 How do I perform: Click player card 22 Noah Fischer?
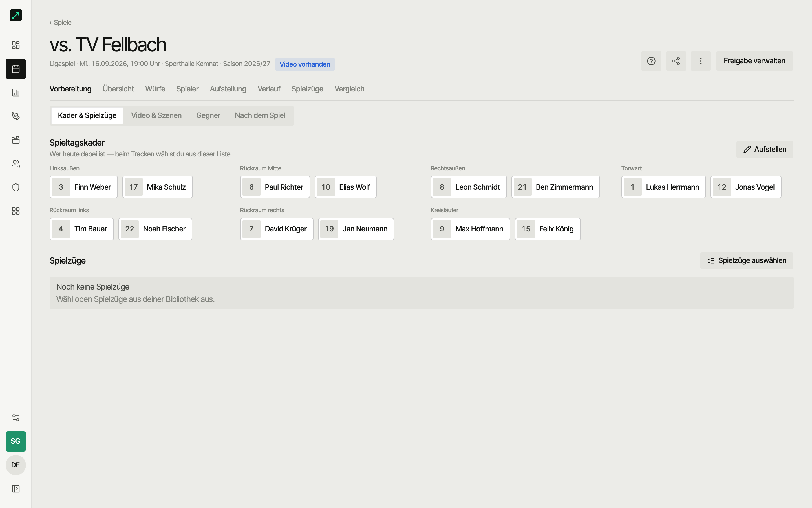click(155, 229)
